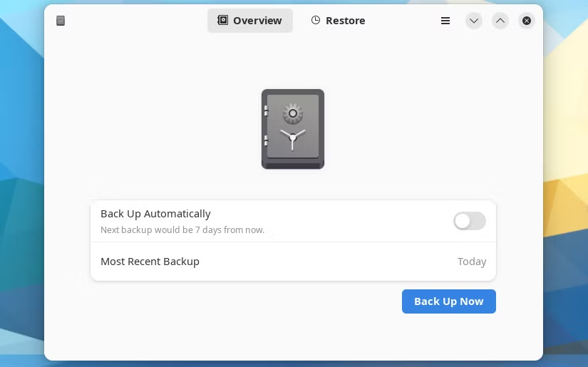Select the Most Recent Backup row label
This screenshot has width=588, height=367.
(x=150, y=262)
